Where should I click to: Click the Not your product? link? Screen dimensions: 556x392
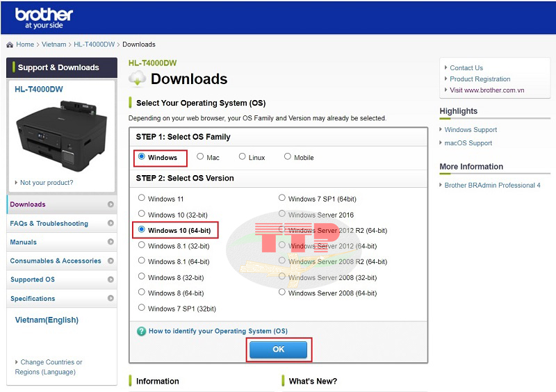pos(47,183)
